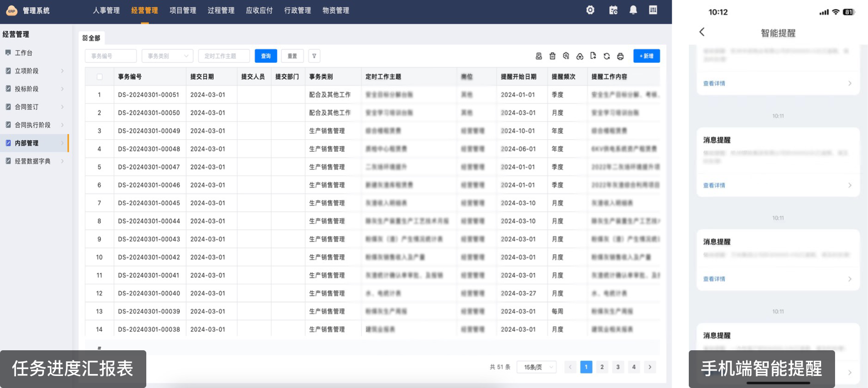868x388 pixels.
Task: Open the 物资管理 top menu
Action: [x=336, y=10]
